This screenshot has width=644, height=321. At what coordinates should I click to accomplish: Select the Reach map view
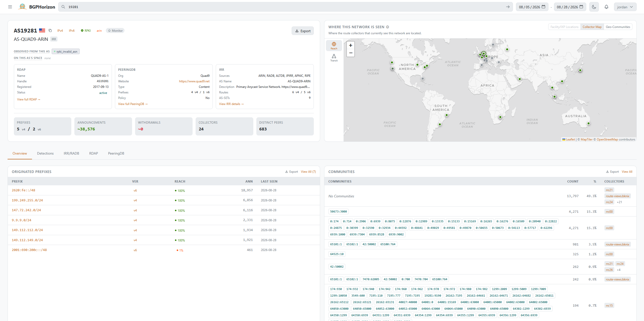coord(334,46)
